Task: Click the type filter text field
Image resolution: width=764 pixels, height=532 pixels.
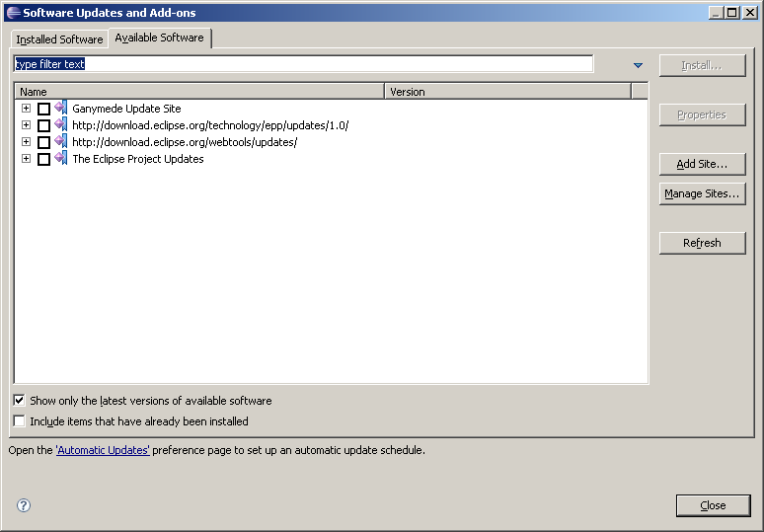Action: 302,64
